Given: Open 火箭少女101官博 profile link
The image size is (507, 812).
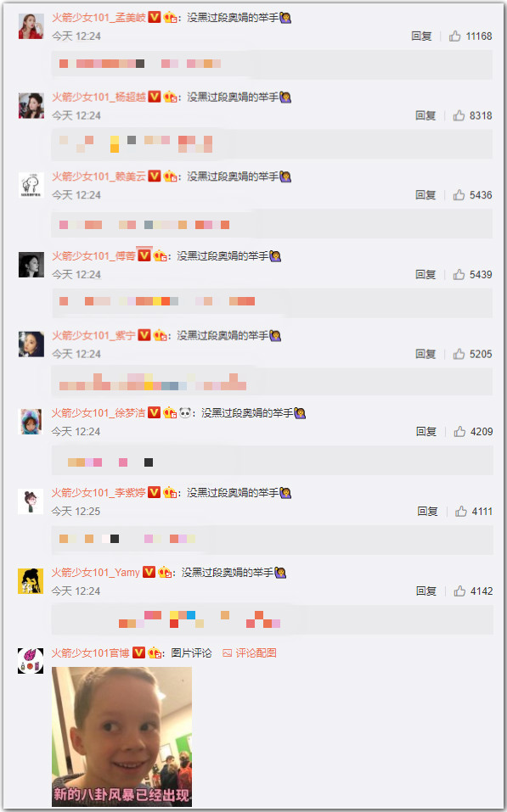Looking at the screenshot, I should 90,653.
